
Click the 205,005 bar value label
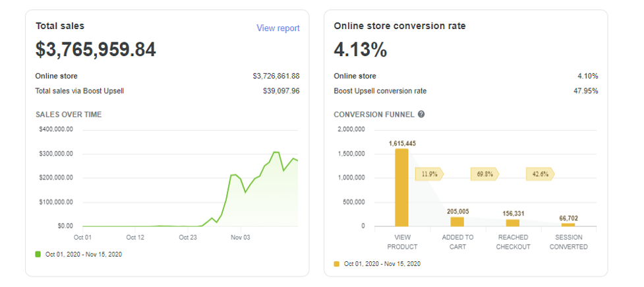tap(457, 211)
